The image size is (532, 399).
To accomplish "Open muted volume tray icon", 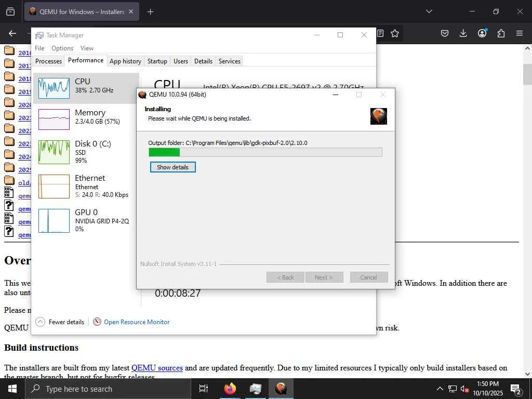I will pyautogui.click(x=464, y=389).
